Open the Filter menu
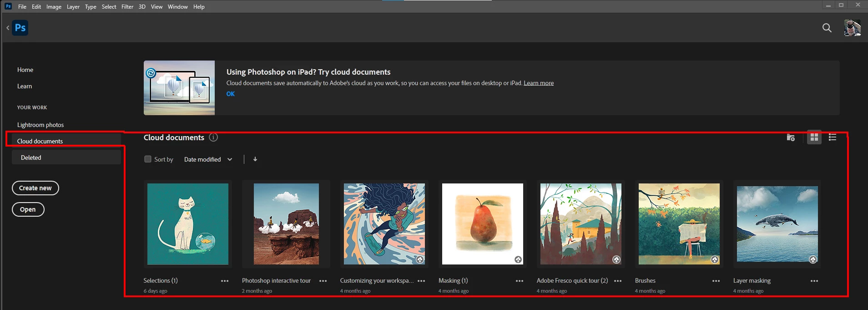The height and width of the screenshot is (310, 868). click(x=127, y=6)
